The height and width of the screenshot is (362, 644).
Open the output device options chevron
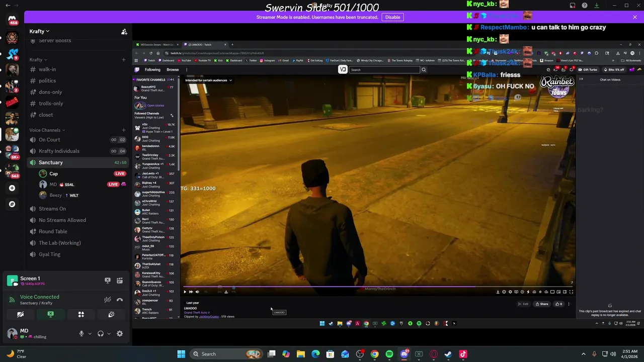pyautogui.click(x=109, y=333)
